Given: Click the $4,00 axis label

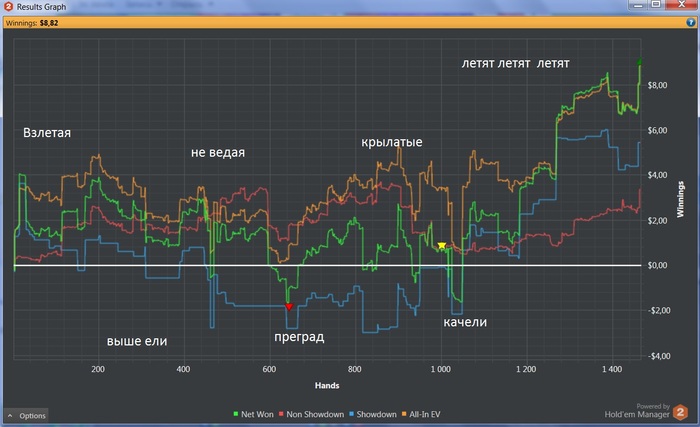Looking at the screenshot, I should tap(657, 175).
